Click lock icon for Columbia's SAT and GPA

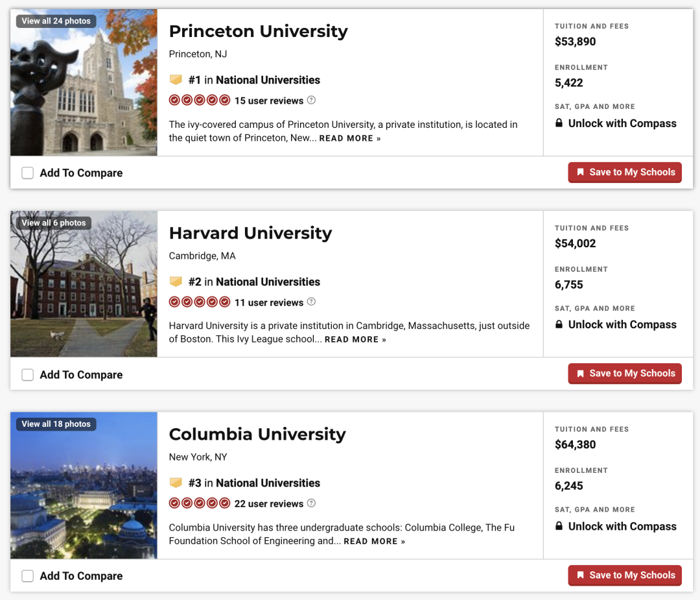pyautogui.click(x=559, y=526)
